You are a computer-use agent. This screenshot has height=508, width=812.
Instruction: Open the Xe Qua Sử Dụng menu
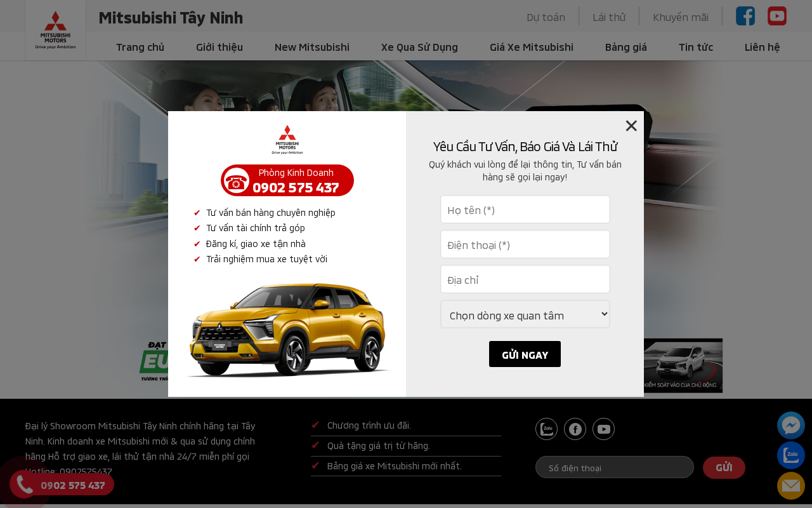tap(419, 47)
